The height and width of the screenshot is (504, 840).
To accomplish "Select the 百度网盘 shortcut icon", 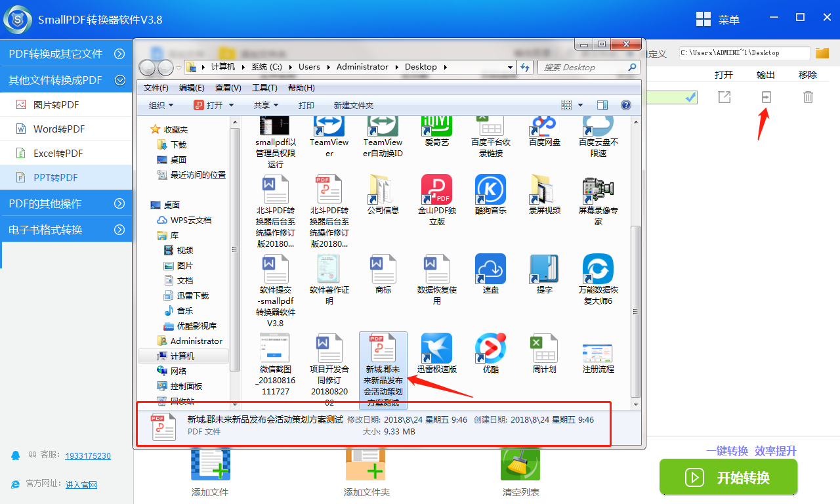I will (545, 131).
